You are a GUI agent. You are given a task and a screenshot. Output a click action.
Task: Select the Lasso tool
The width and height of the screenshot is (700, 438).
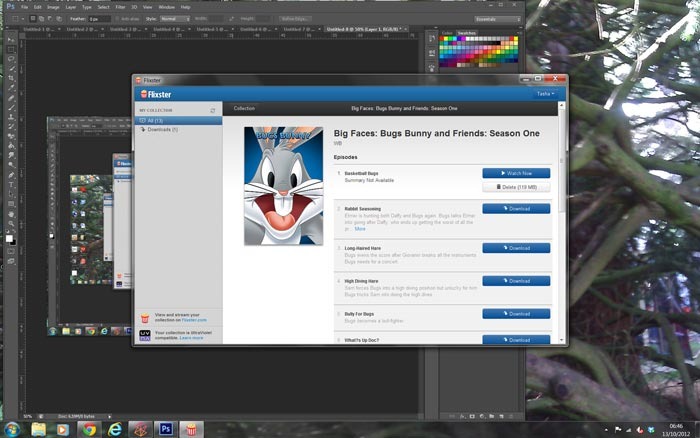11,59
